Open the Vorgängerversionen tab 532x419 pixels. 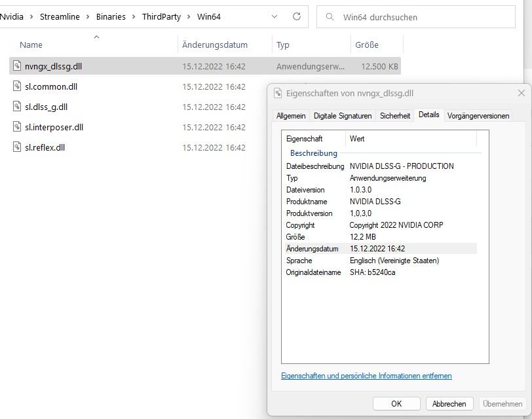pyautogui.click(x=478, y=116)
